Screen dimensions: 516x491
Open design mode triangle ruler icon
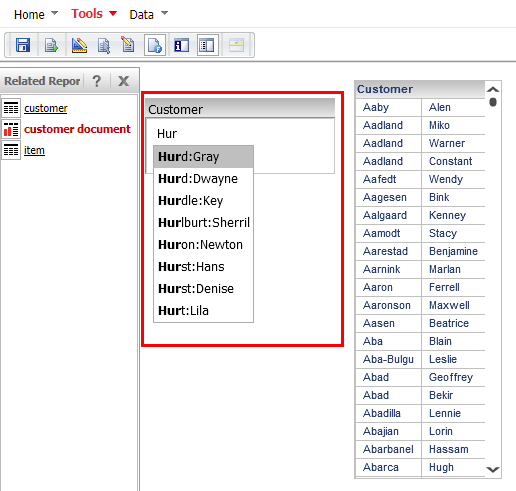(x=79, y=45)
